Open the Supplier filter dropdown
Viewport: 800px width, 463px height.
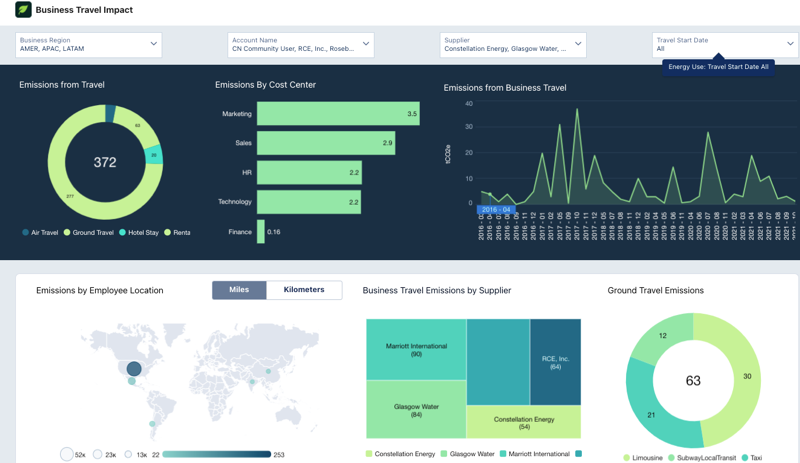point(513,45)
